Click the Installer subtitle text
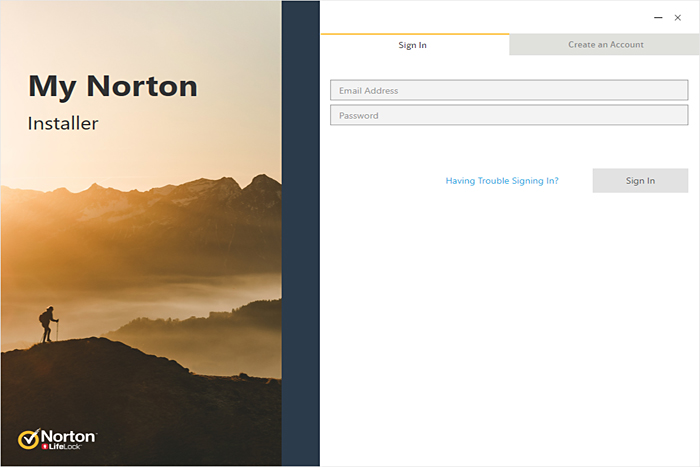 63,124
